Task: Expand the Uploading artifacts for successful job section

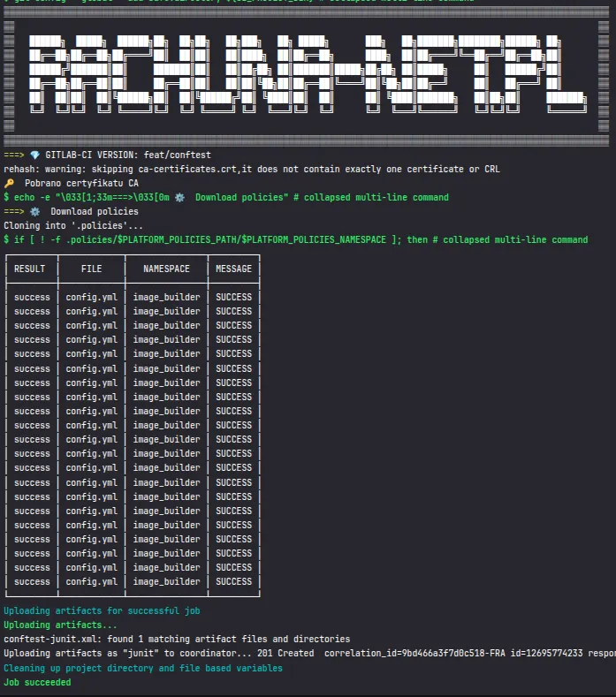Action: click(100, 610)
